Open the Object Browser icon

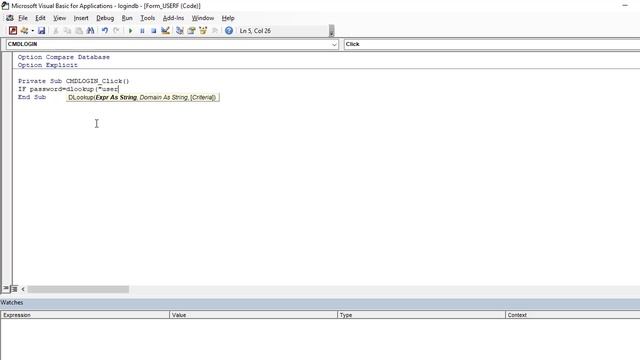[203, 31]
